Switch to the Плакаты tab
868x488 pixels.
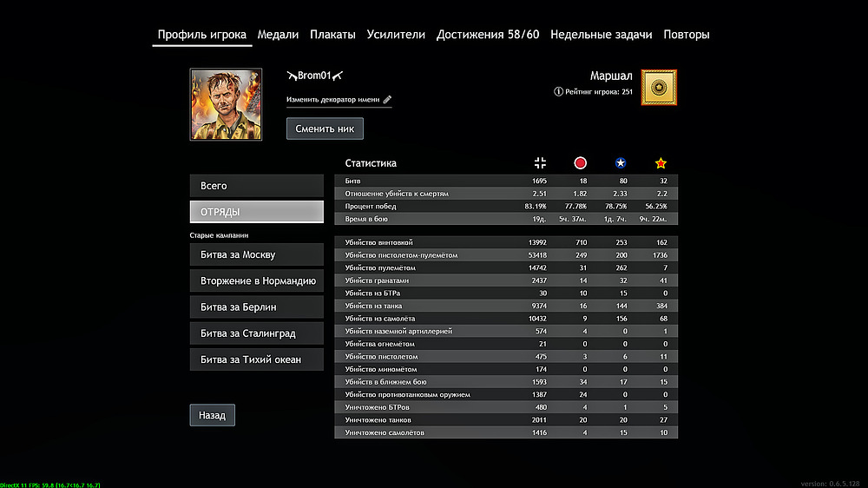tap(332, 35)
